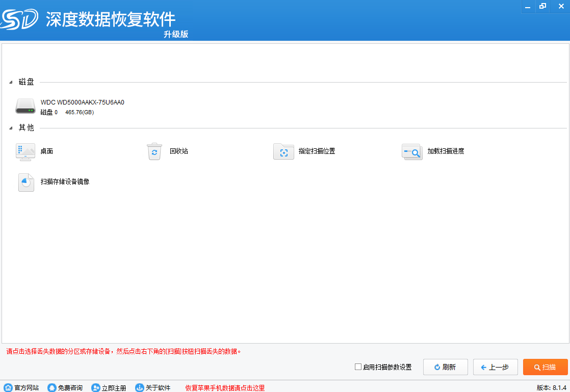Select the 加载扫描进度 label

446,151
